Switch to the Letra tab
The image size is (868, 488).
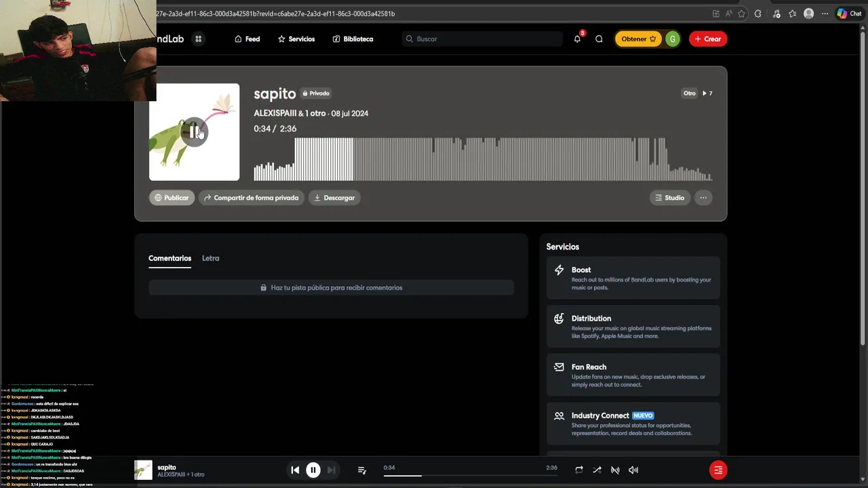pos(210,258)
